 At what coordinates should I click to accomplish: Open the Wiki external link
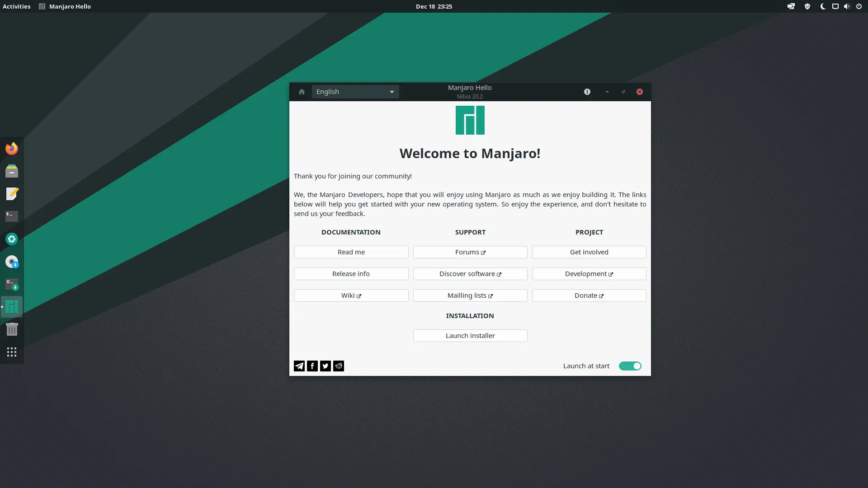351,295
